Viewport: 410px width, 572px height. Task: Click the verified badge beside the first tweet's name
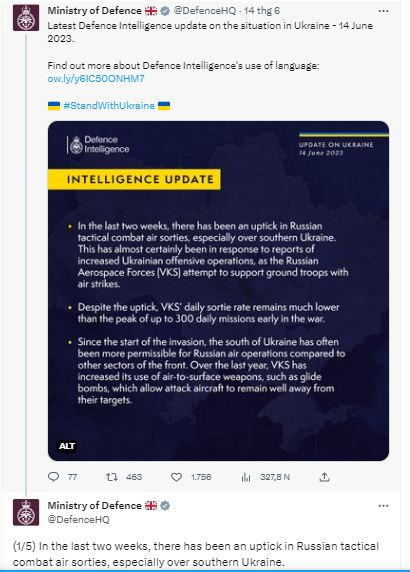point(165,11)
